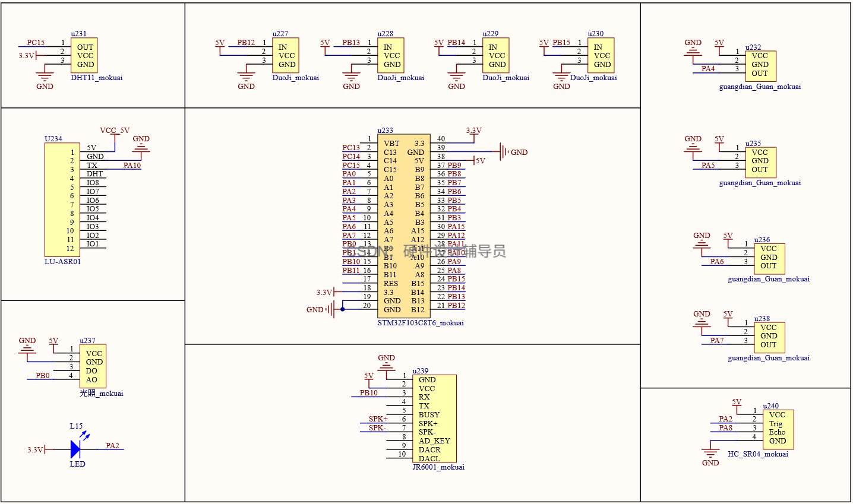Select the GND symbol beneath DuoJi module u227
This screenshot has width=853, height=504.
(246, 76)
